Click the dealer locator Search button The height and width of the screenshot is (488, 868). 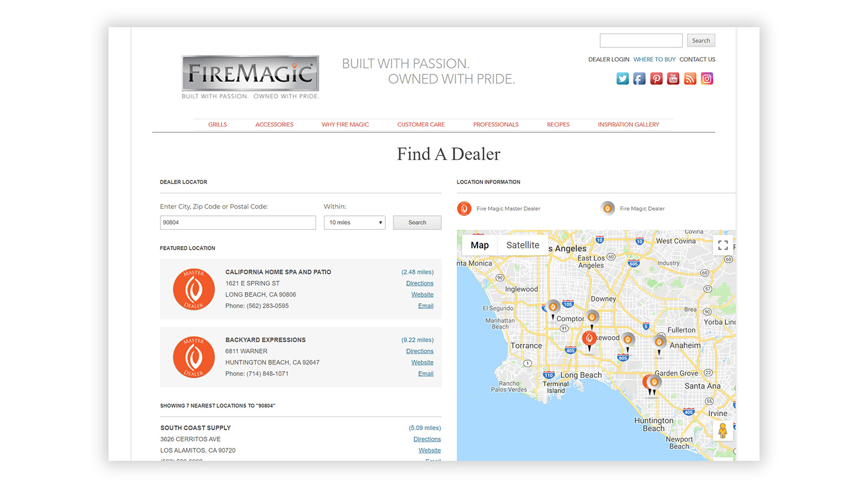[x=417, y=223]
